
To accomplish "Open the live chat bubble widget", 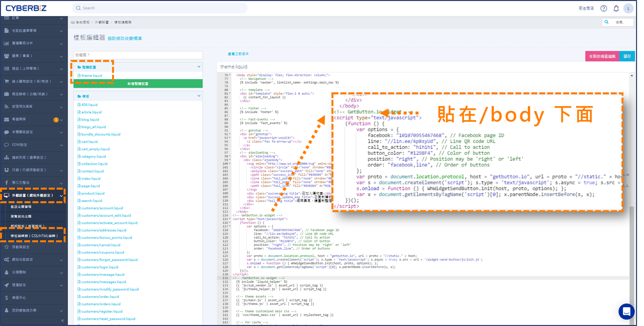I will point(626,311).
